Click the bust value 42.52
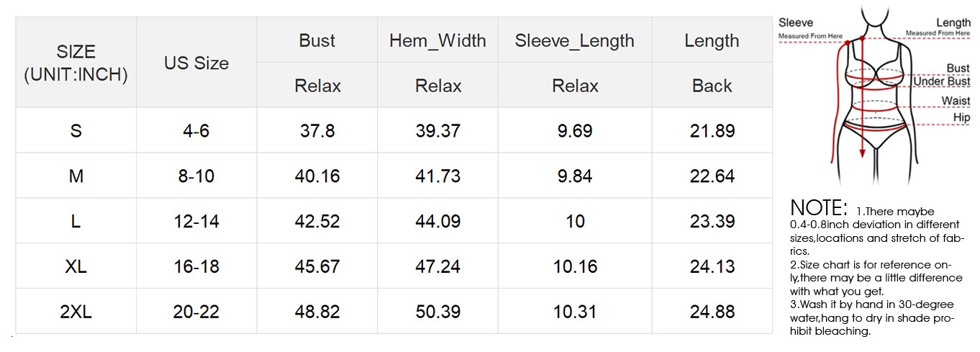 (317, 221)
